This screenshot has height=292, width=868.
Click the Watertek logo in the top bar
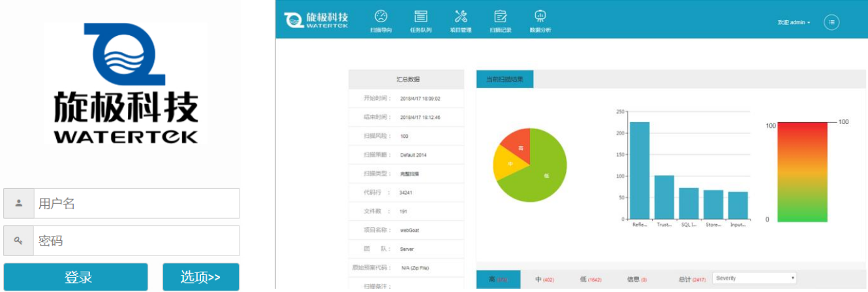(317, 20)
